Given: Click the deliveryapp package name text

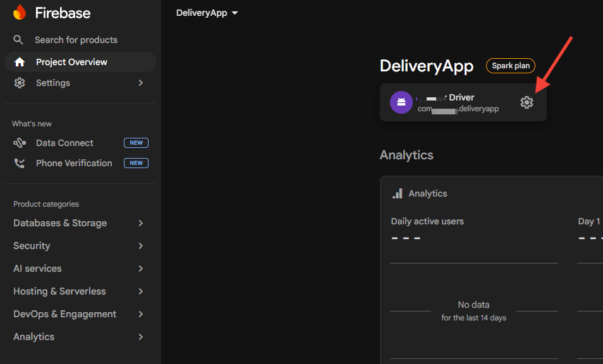Looking at the screenshot, I should pos(458,109).
